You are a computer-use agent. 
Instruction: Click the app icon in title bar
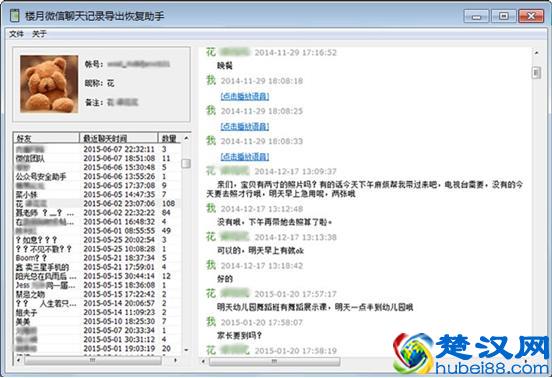click(x=14, y=15)
